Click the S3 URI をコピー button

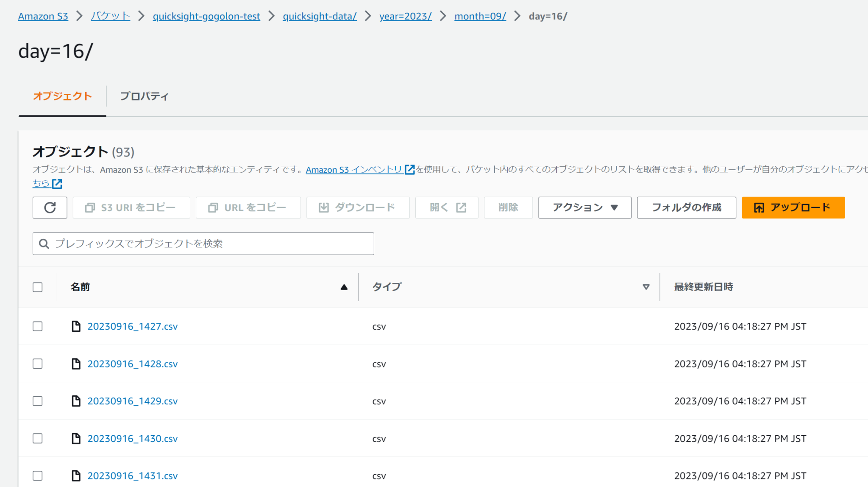tap(131, 207)
